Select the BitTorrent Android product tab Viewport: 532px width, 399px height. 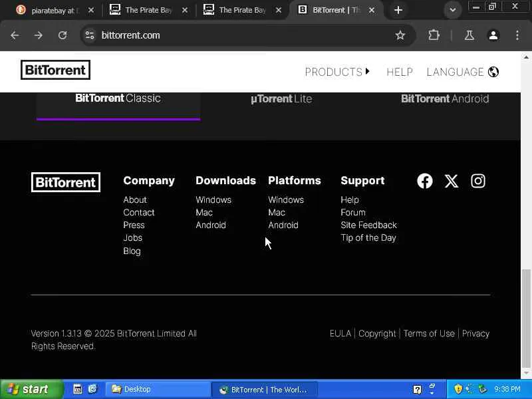coord(445,98)
